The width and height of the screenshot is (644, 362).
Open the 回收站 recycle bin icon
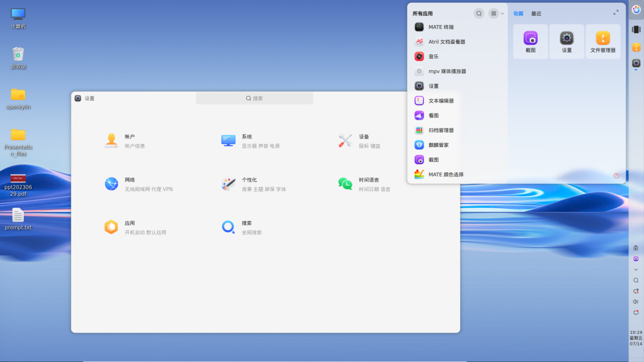pos(18,58)
